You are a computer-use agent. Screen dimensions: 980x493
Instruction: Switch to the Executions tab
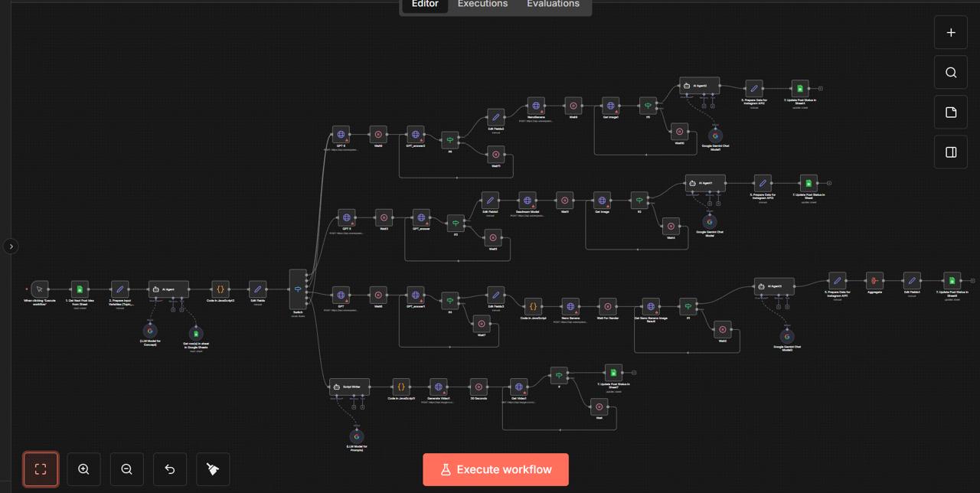pyautogui.click(x=482, y=5)
